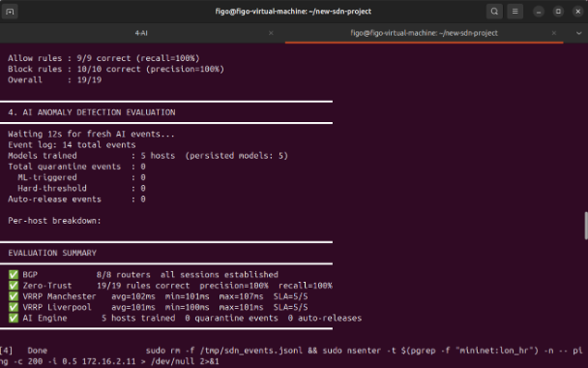Click 'Total quarantine events' line
Screen dimensions: 588x368
tap(76, 167)
